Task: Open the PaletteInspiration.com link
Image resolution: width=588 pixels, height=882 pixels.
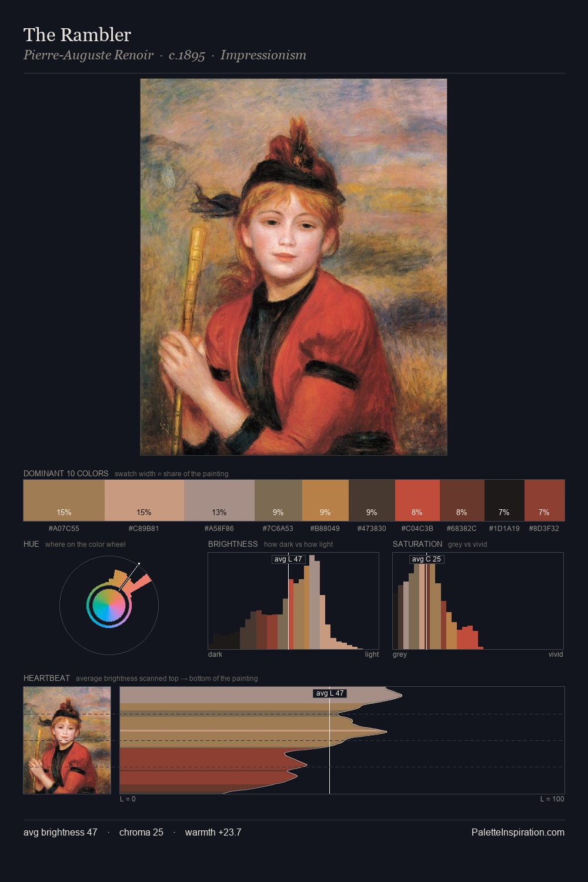Action: pos(518,832)
